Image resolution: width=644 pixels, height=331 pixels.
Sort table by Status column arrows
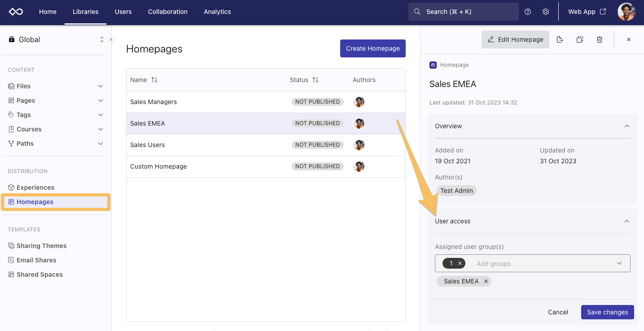tap(315, 80)
